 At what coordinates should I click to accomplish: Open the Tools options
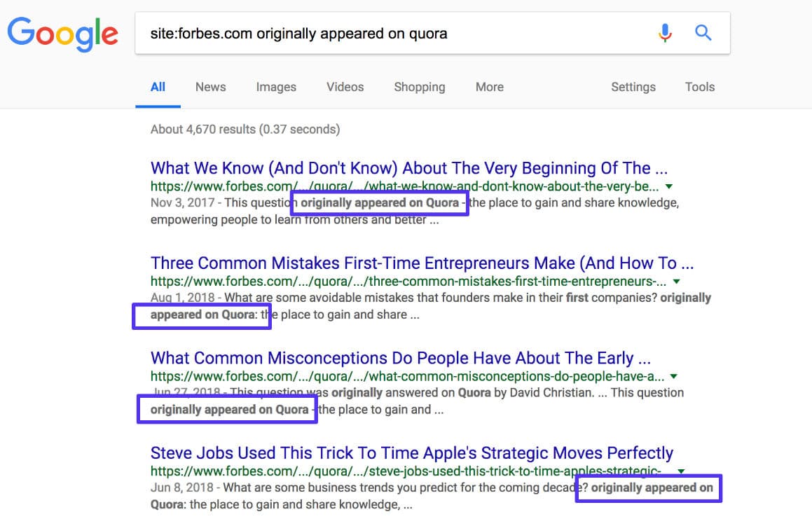point(700,87)
